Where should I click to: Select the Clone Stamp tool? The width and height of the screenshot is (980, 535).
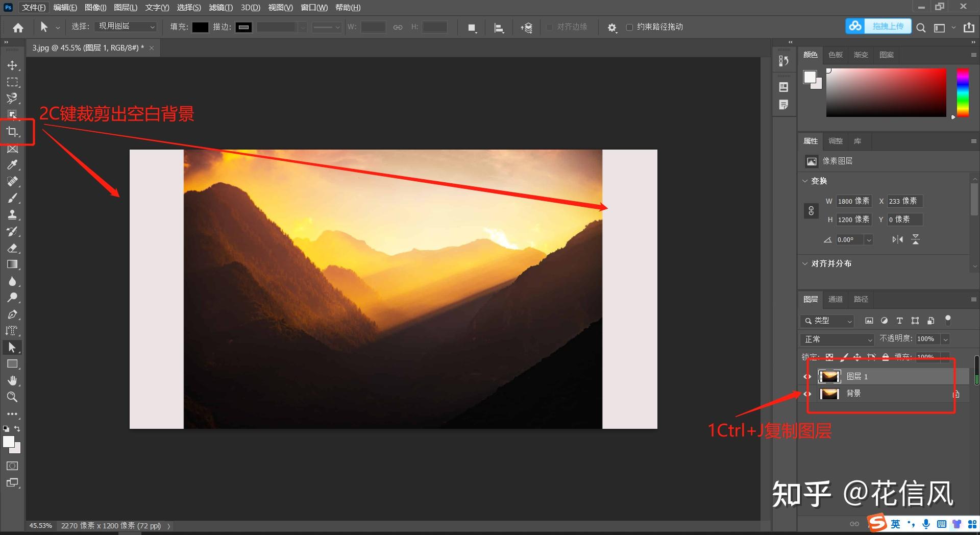click(12, 214)
